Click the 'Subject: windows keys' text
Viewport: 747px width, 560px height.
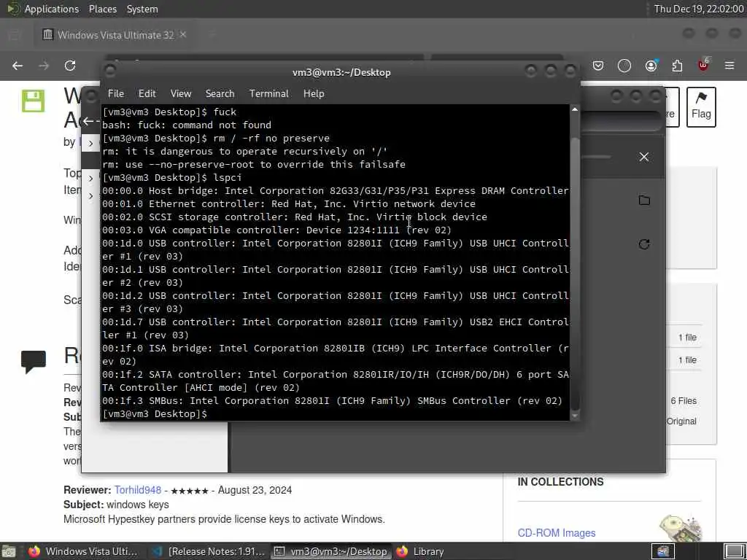(x=116, y=505)
